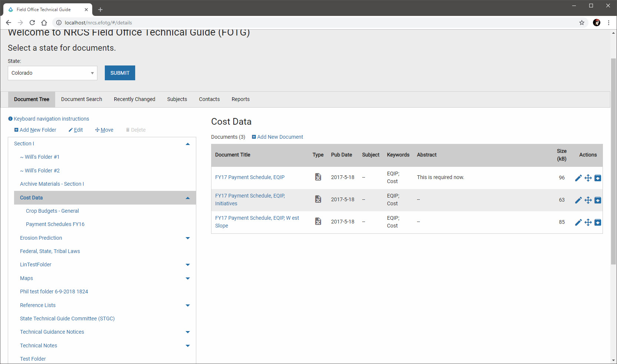This screenshot has height=364, width=617.
Task: Click Add New Document link
Action: pos(277,137)
